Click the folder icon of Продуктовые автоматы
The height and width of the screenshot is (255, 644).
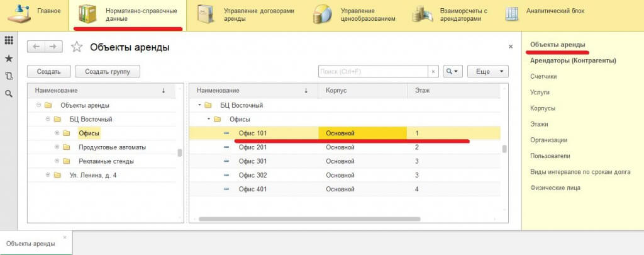[x=66, y=147]
